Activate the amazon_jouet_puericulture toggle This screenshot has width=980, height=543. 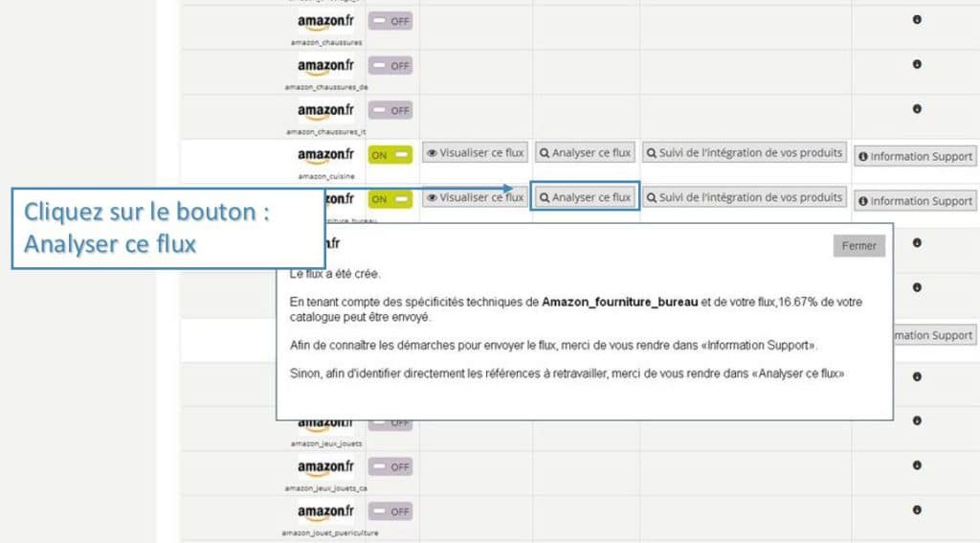pyautogui.click(x=390, y=511)
